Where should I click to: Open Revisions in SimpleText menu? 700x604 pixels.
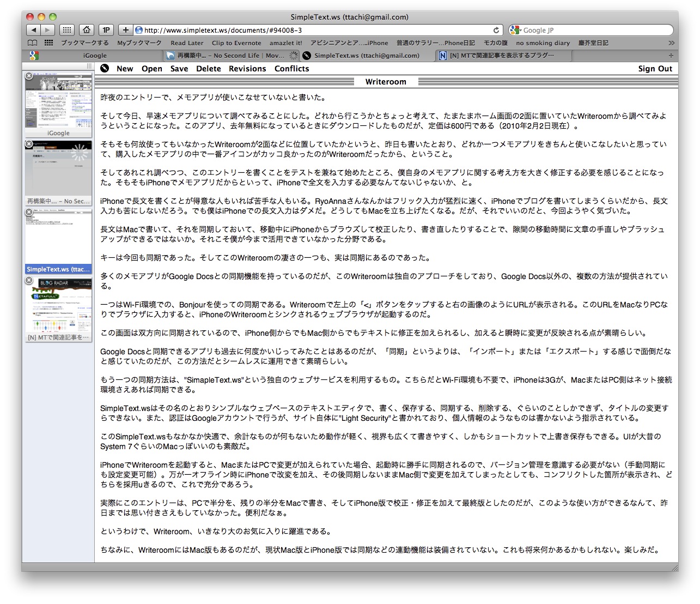(247, 69)
